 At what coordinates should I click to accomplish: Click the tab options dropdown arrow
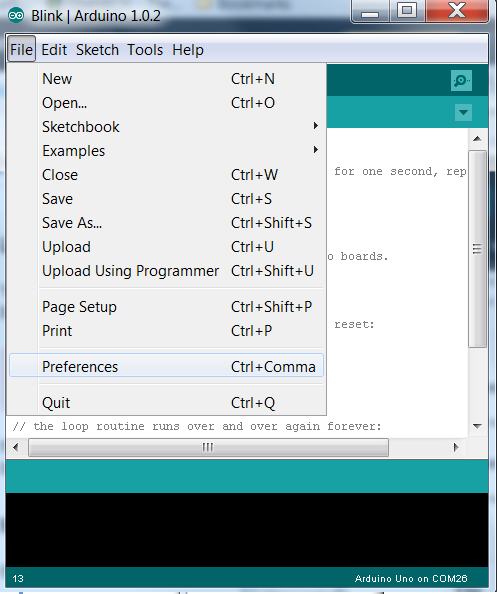tap(463, 113)
